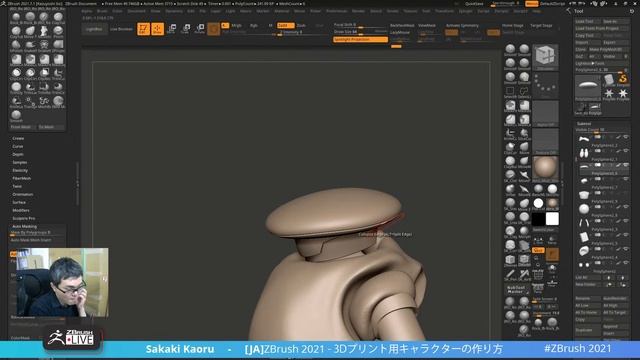Screen dimensions: 640x360
Task: Toggle BackfaceMask option
Action: [402, 25]
